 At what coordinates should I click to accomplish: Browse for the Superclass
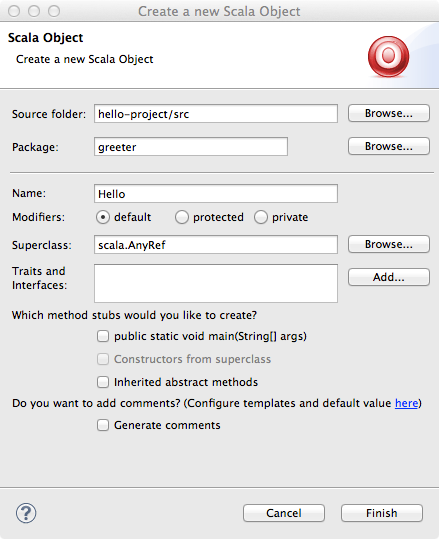pyautogui.click(x=389, y=244)
